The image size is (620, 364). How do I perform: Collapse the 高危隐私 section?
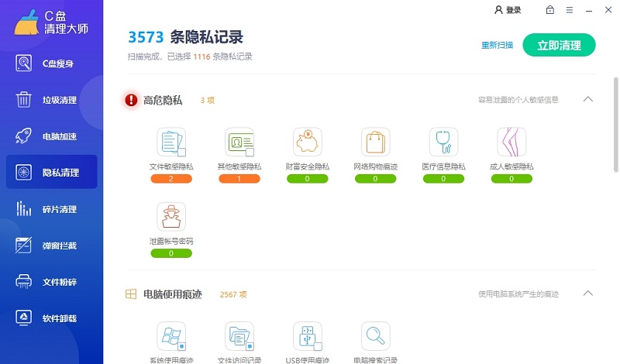click(587, 99)
